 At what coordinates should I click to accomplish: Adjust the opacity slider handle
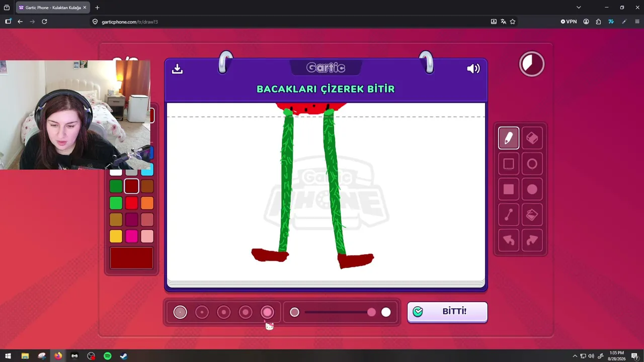coord(371,312)
